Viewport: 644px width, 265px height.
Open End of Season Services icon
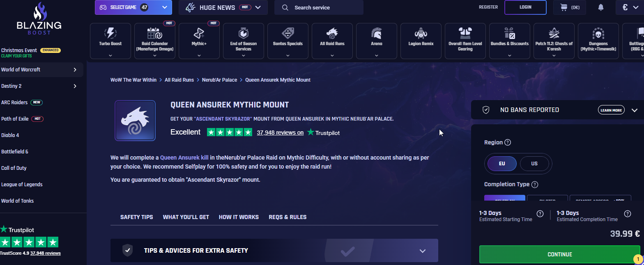point(244,33)
